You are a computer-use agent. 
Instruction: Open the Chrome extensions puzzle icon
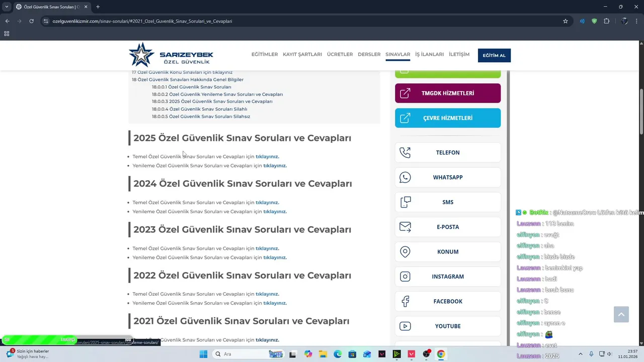[606, 21]
